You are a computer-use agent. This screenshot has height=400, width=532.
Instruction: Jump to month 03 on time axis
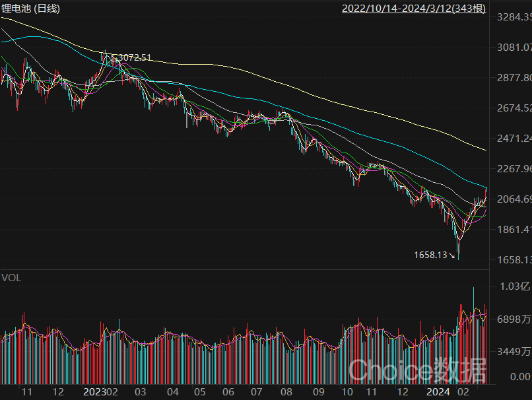click(x=141, y=391)
